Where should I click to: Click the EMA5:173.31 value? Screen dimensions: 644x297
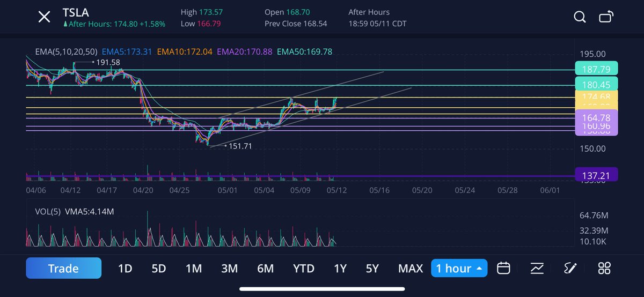point(127,52)
